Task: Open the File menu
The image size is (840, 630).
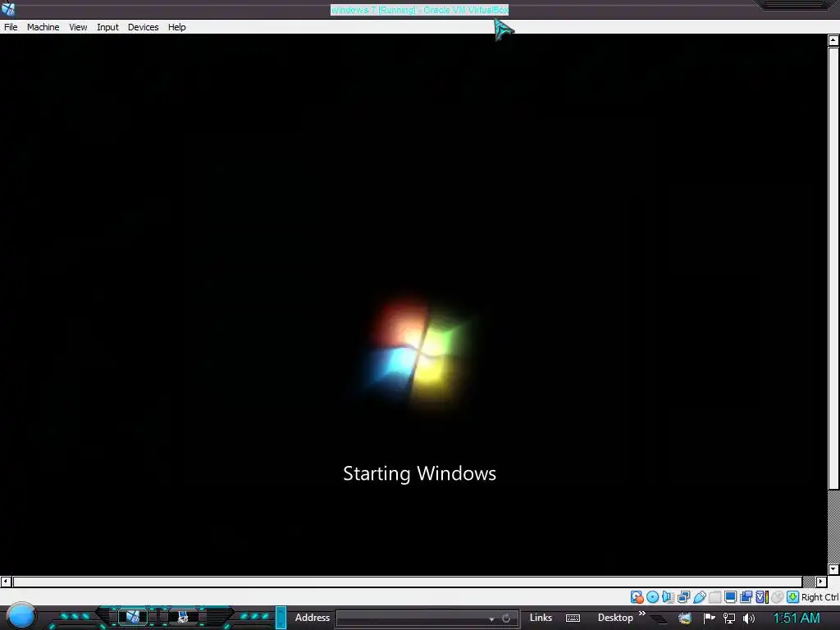Action: (x=11, y=27)
